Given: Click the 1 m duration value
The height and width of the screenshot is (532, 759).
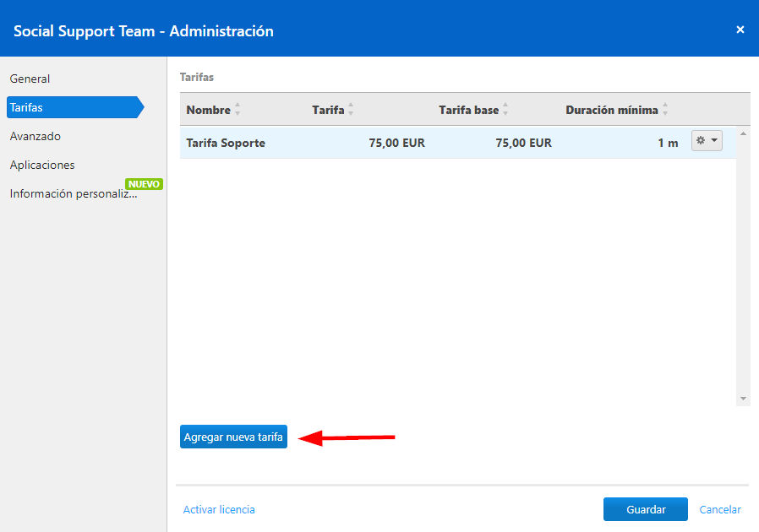Looking at the screenshot, I should pos(668,143).
